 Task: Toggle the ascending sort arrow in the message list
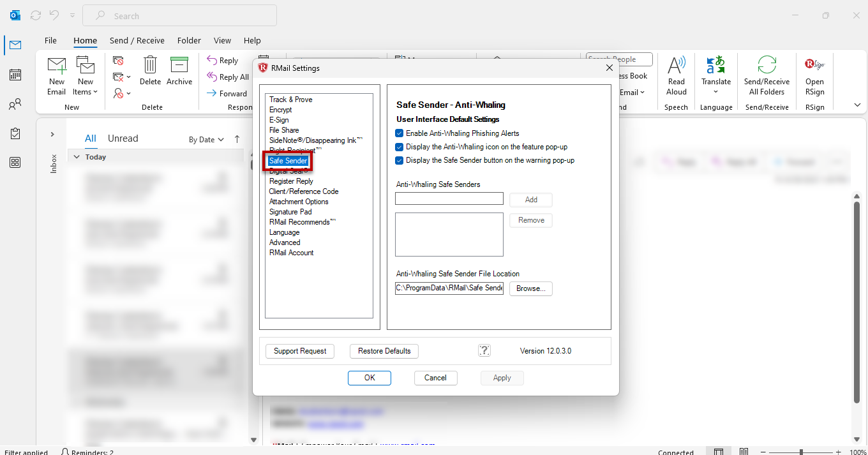click(x=237, y=139)
